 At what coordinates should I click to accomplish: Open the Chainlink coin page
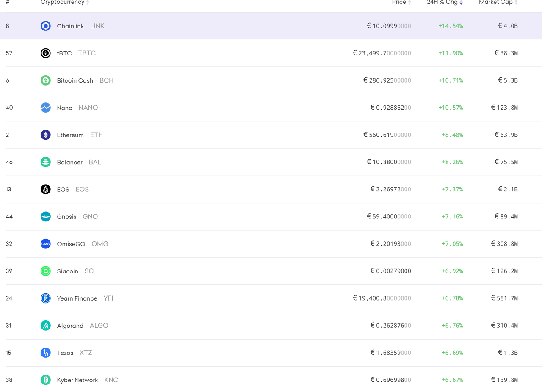coord(70,26)
